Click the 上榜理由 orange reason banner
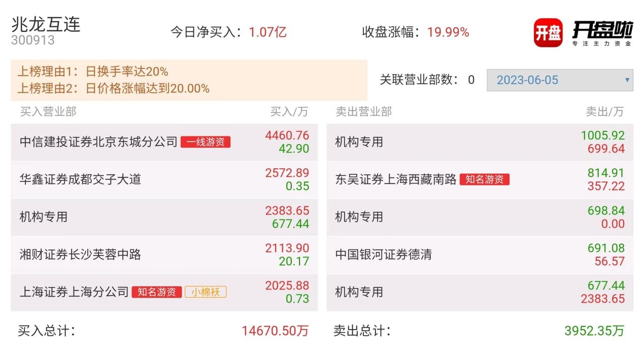644x362 pixels. click(x=188, y=80)
